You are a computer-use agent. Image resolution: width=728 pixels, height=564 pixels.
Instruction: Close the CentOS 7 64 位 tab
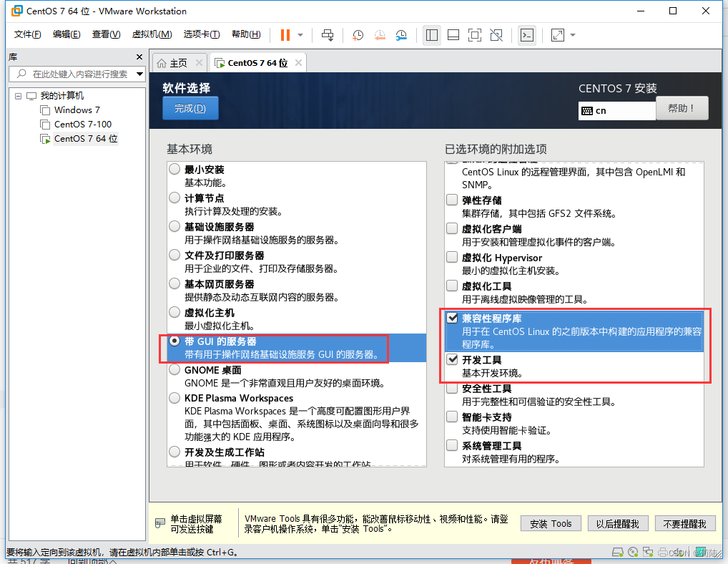pos(298,63)
